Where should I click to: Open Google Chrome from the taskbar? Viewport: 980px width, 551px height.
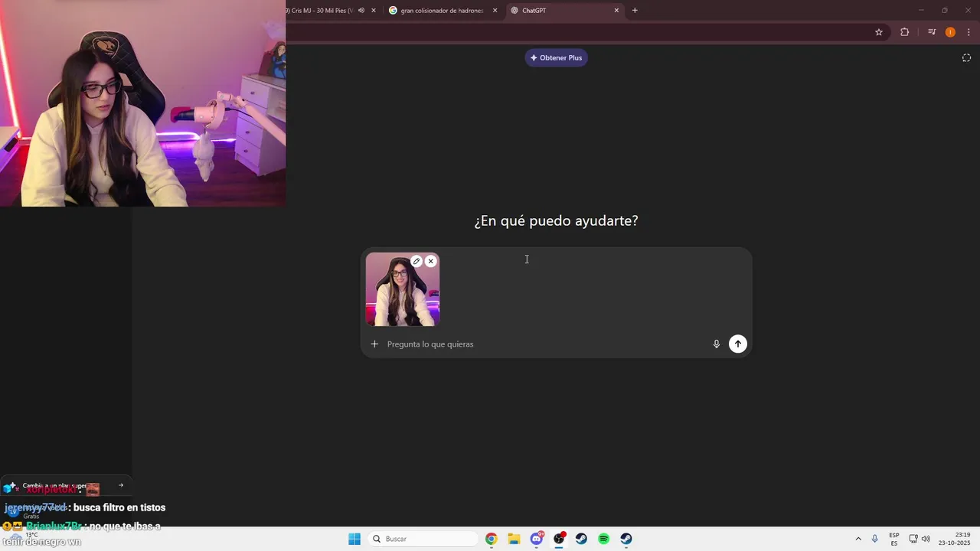(x=492, y=539)
